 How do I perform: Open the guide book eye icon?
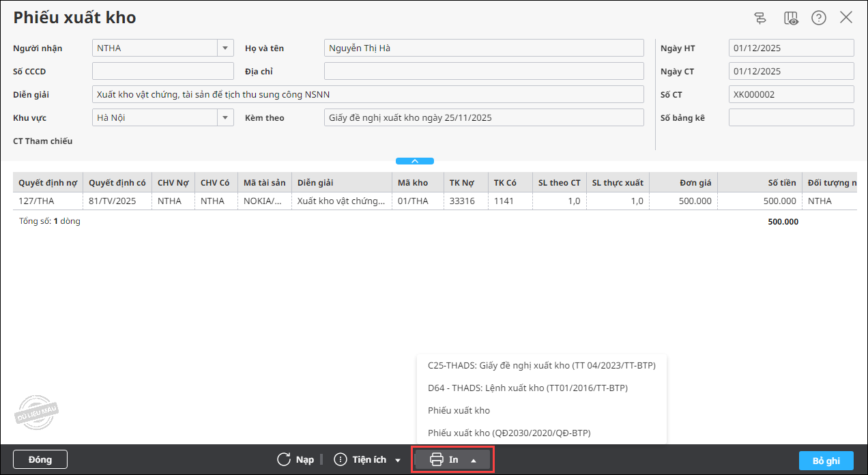(x=791, y=18)
